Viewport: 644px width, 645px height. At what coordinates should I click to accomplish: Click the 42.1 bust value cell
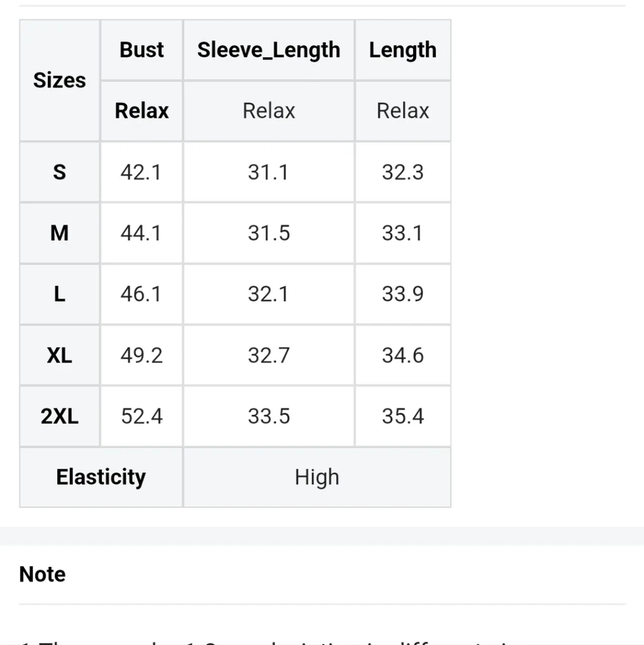(141, 172)
